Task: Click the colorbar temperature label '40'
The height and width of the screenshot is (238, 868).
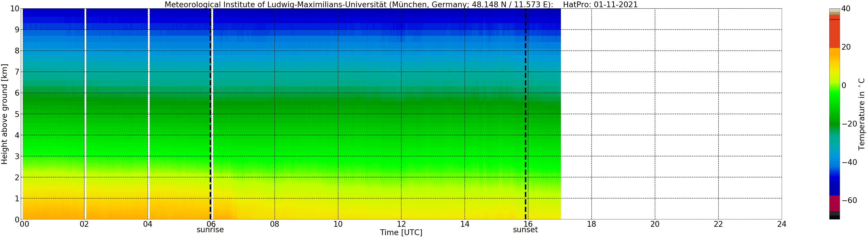Action: [846, 9]
